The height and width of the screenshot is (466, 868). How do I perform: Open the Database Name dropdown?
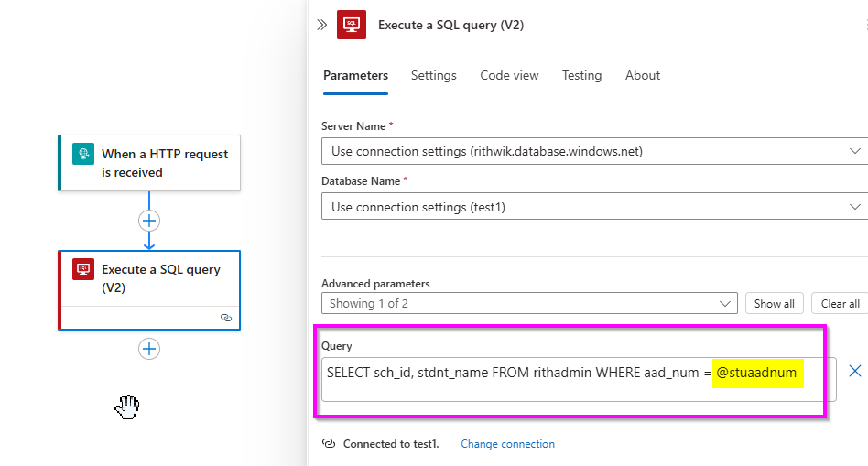click(x=595, y=206)
